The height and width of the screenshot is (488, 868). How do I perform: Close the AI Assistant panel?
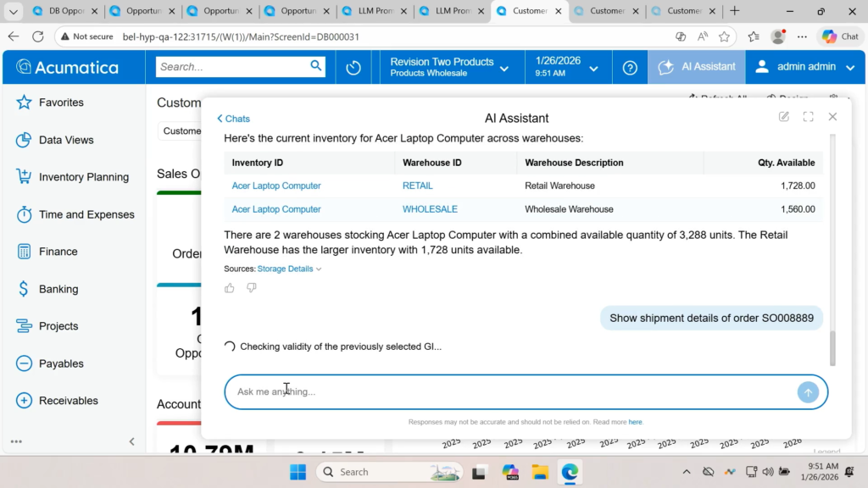point(832,117)
